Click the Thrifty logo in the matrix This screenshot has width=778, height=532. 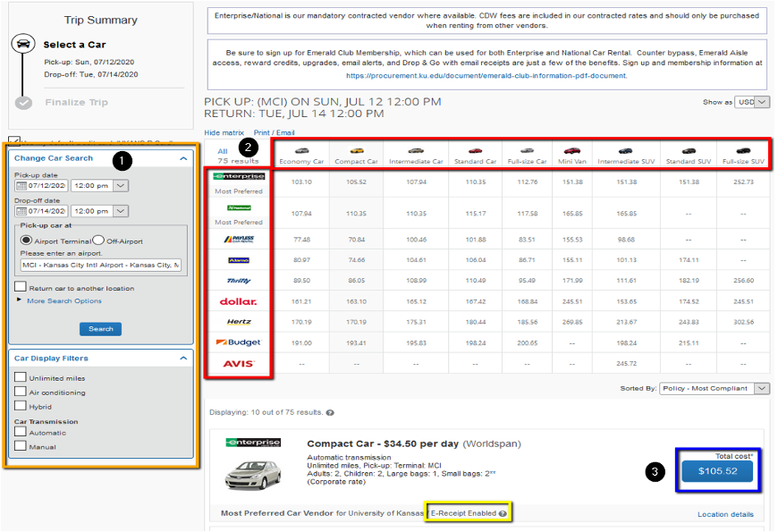coord(239,281)
